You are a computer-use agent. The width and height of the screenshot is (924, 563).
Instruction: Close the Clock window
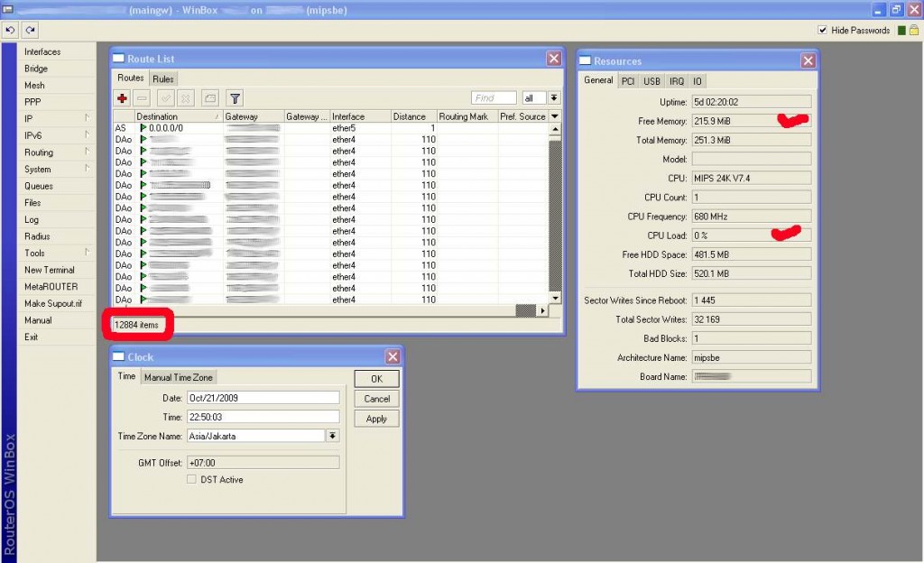(x=393, y=356)
